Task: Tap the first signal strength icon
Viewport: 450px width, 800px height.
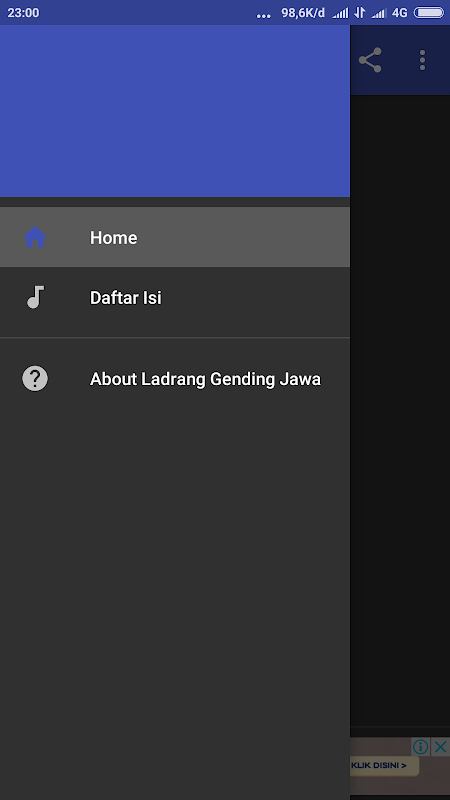Action: tap(340, 13)
